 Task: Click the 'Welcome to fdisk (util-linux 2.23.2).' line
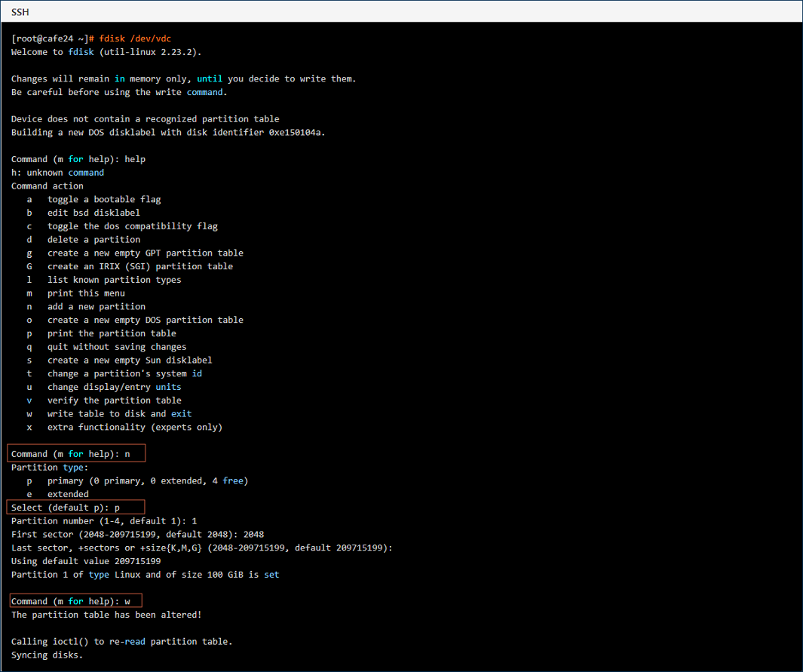tap(106, 52)
